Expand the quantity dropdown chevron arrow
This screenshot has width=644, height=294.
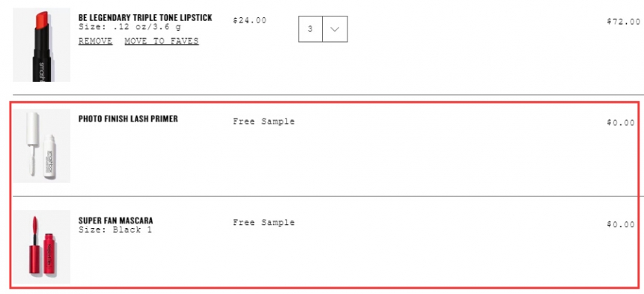point(335,28)
